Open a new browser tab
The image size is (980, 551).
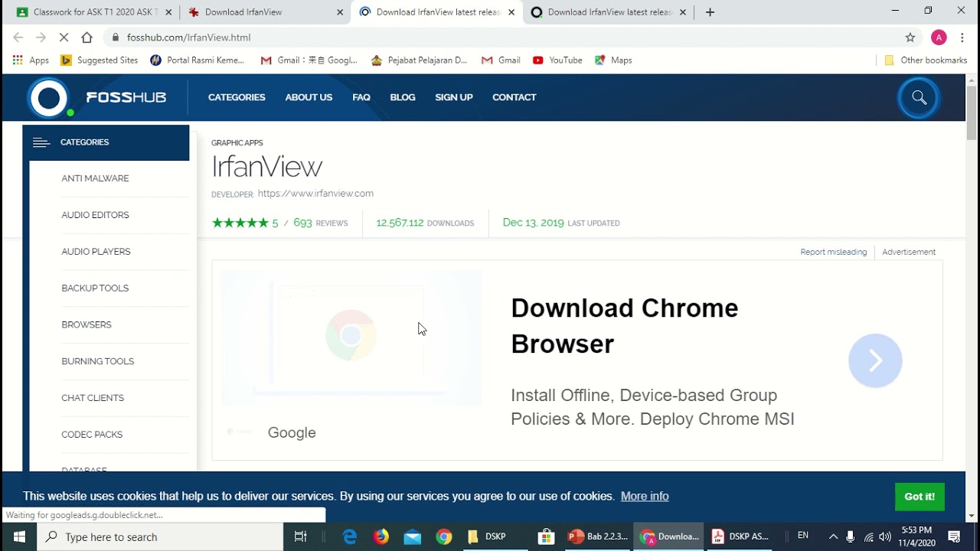(710, 12)
